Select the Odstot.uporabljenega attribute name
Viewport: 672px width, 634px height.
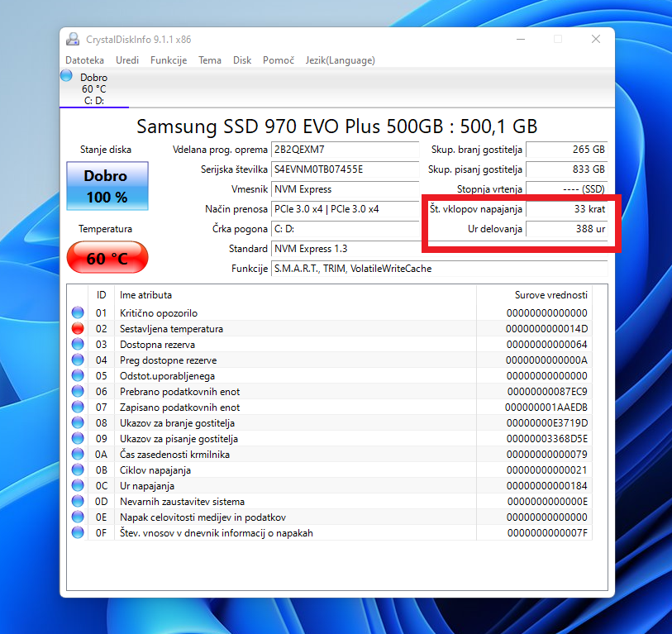(x=167, y=376)
